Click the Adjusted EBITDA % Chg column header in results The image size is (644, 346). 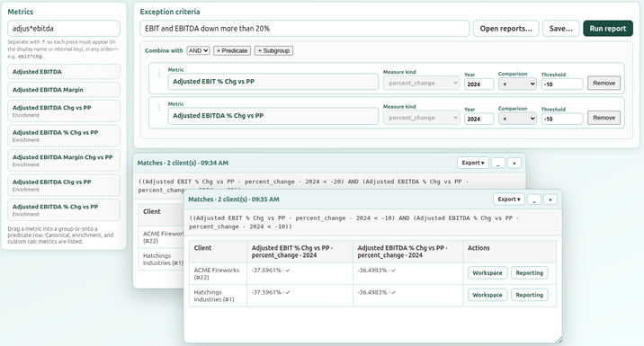407,252
